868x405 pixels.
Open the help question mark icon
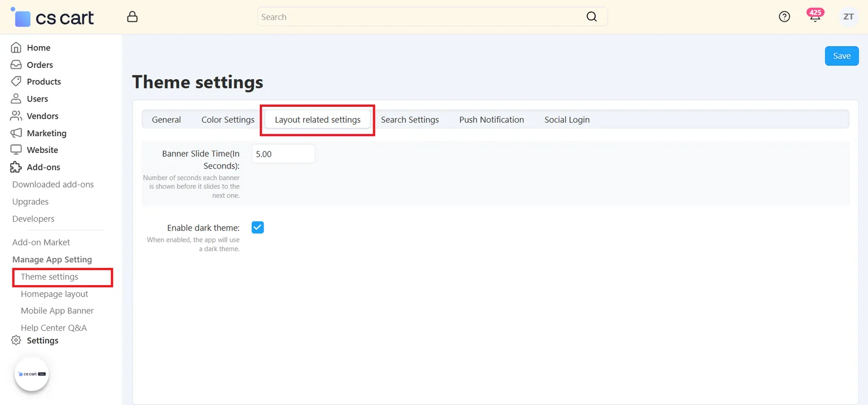coord(784,17)
